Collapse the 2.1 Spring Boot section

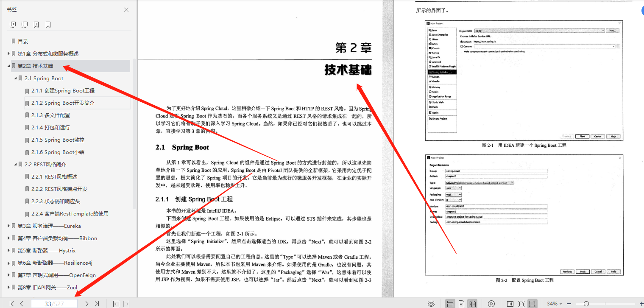(15, 78)
